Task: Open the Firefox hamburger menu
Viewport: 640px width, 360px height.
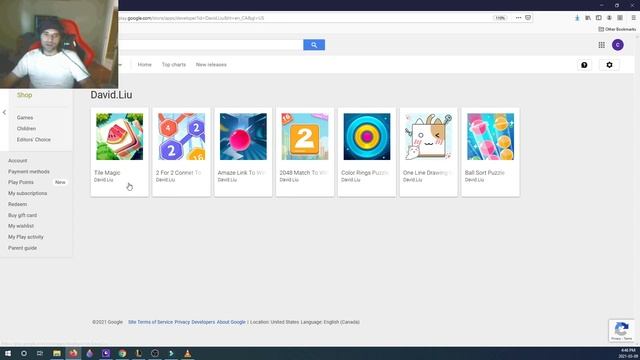Action: click(633, 18)
